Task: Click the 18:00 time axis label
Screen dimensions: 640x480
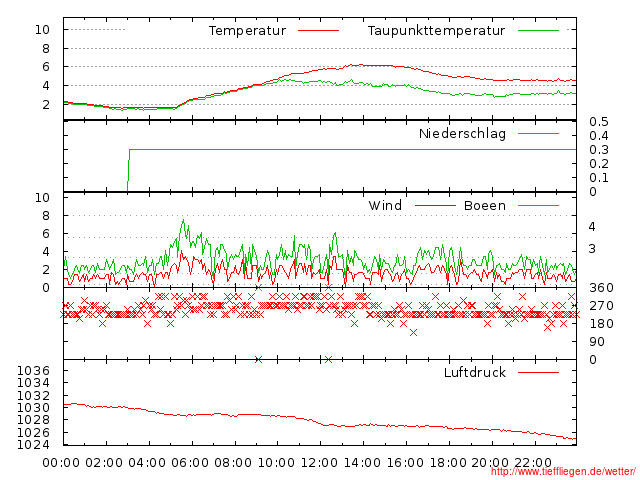Action: coord(448,463)
